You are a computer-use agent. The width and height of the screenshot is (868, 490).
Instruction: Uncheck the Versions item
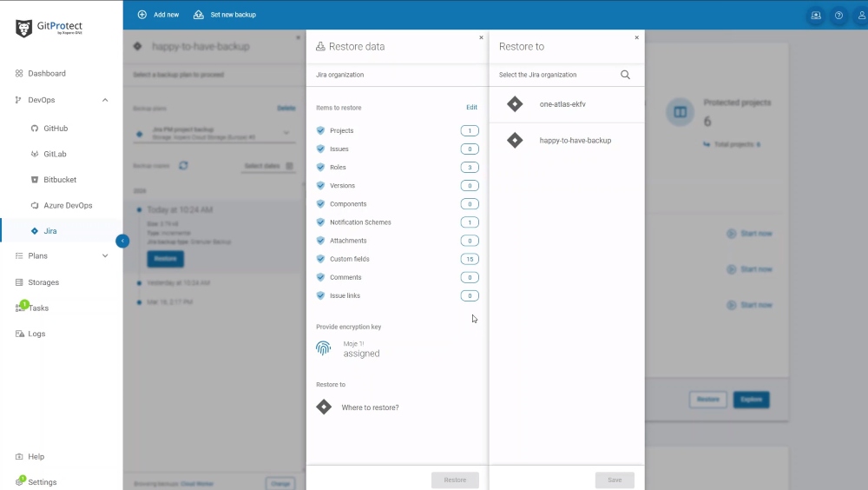(320, 185)
